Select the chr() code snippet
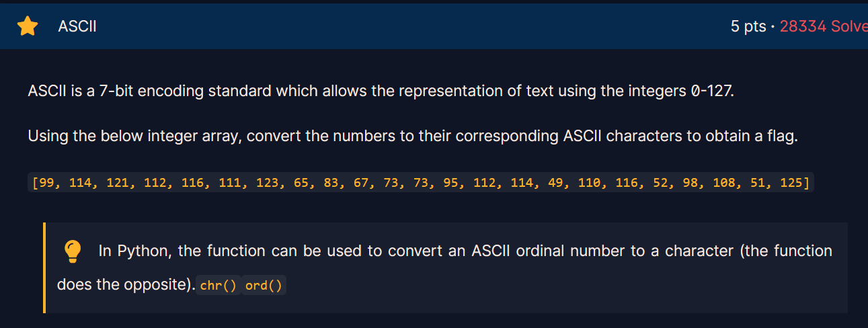Viewport: 868px width, 328px height. (219, 286)
